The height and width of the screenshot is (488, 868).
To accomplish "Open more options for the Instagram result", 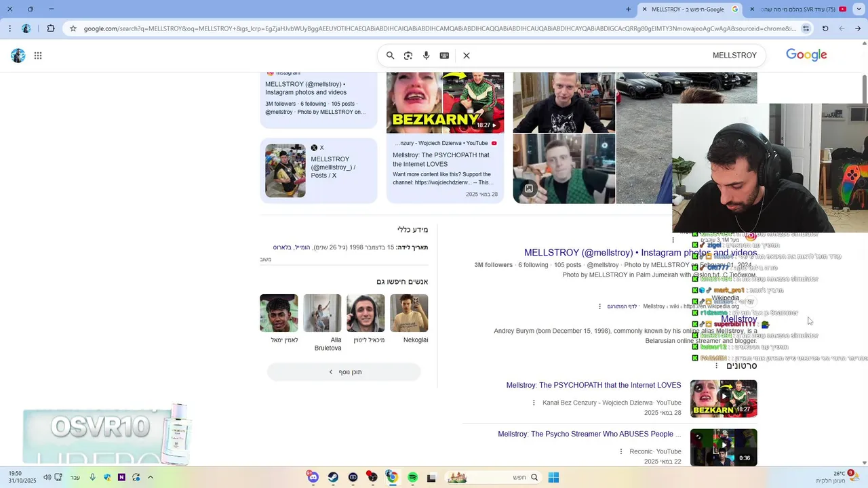I will pos(673,239).
